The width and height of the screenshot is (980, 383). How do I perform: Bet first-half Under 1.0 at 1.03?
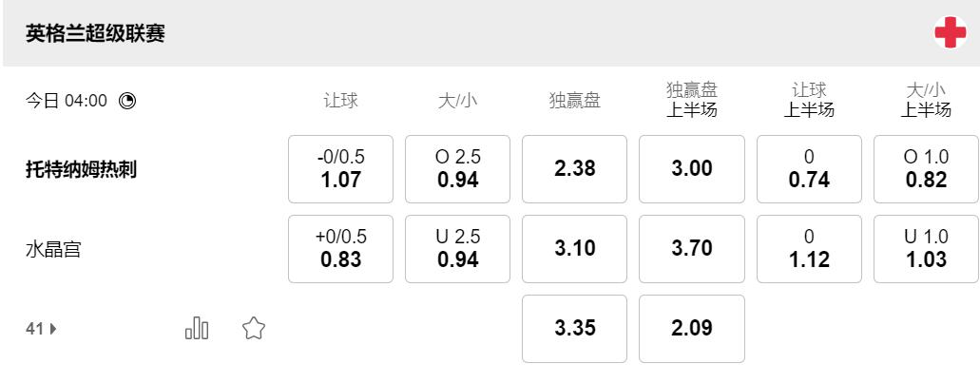point(926,249)
